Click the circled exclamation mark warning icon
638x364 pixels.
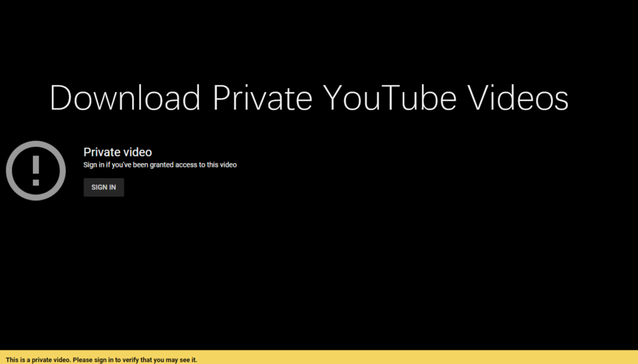(36, 170)
